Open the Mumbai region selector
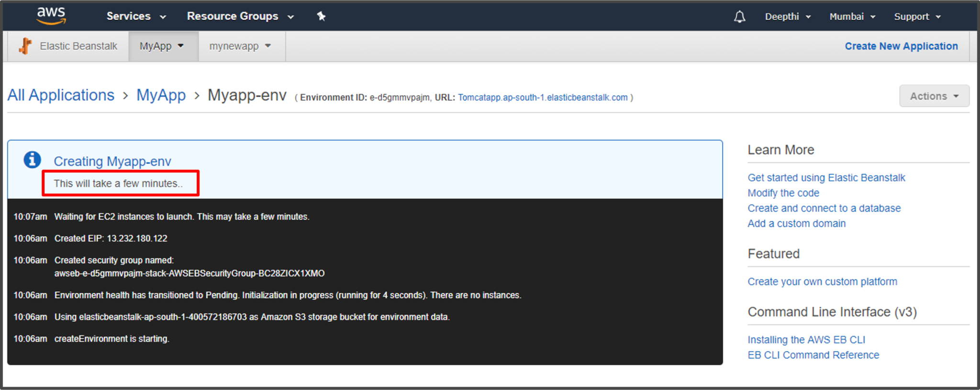 tap(852, 17)
